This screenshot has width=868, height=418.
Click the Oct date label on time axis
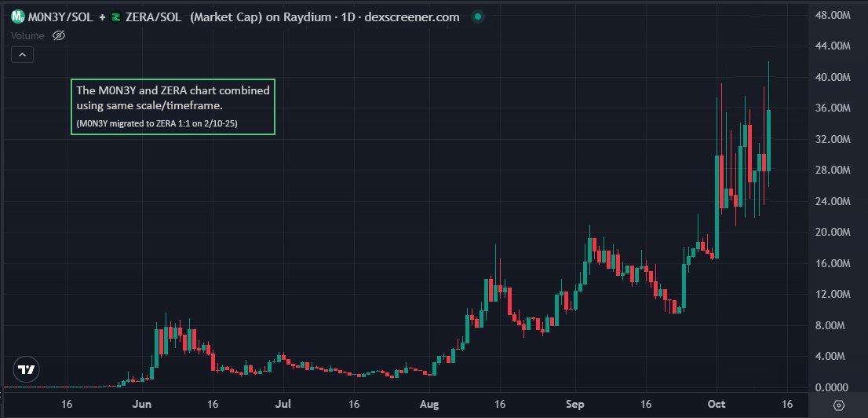tap(717, 405)
